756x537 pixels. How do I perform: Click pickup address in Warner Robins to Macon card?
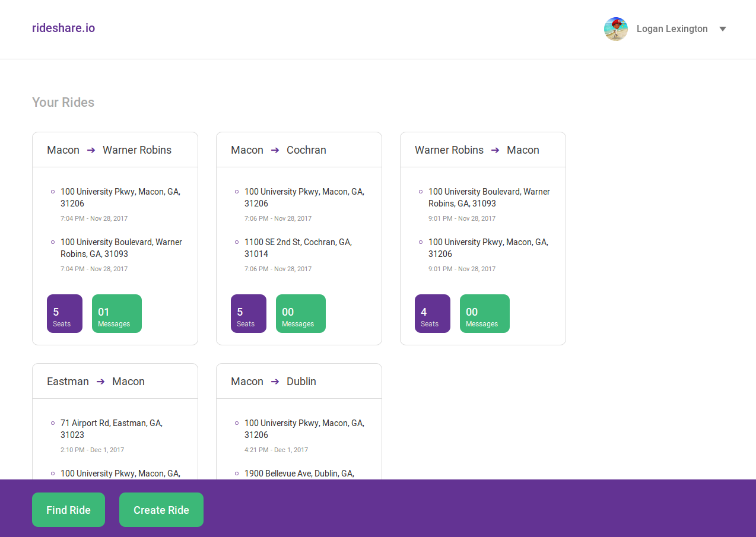pos(489,198)
